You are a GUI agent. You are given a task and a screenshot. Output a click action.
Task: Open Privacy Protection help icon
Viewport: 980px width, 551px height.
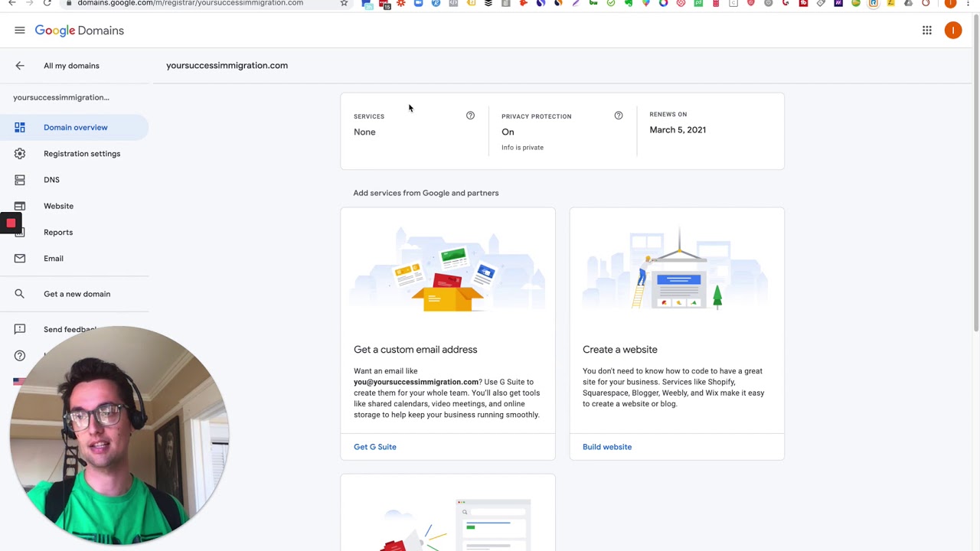point(619,116)
